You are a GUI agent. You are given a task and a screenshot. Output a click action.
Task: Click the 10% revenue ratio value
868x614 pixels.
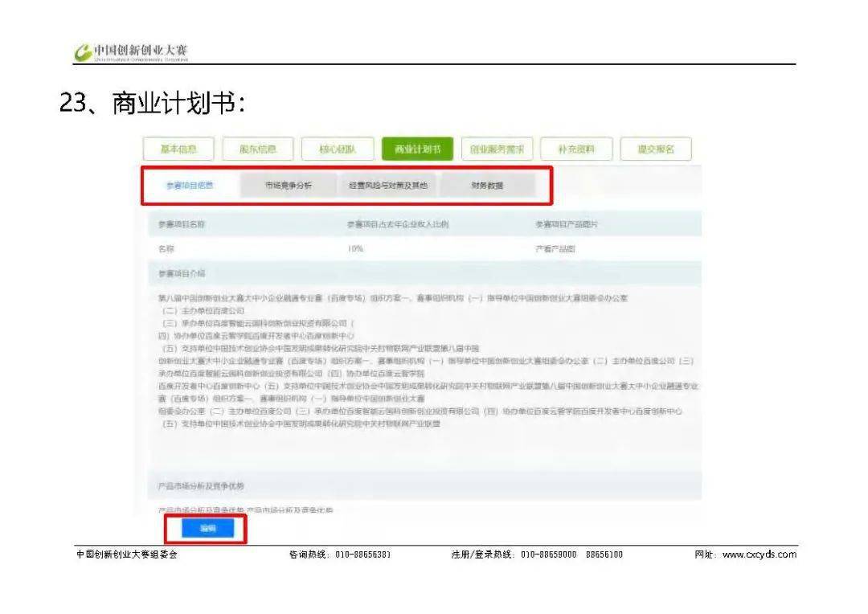point(355,249)
